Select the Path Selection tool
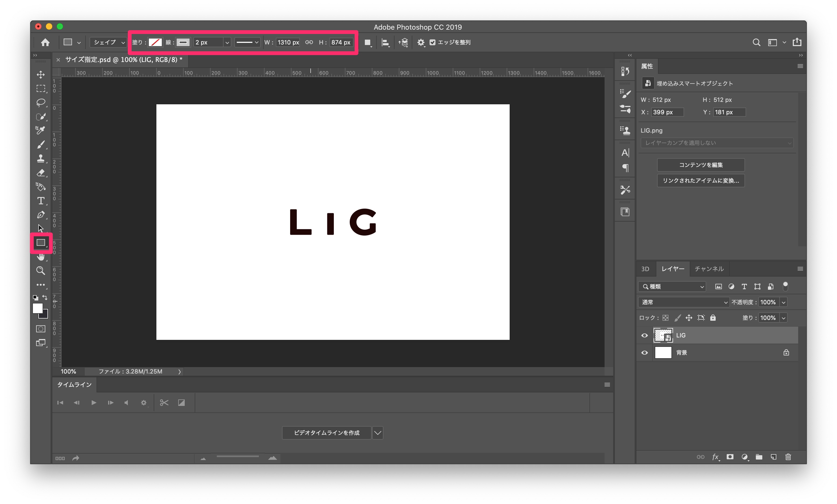Screen dimensions: 837x504 (41, 229)
